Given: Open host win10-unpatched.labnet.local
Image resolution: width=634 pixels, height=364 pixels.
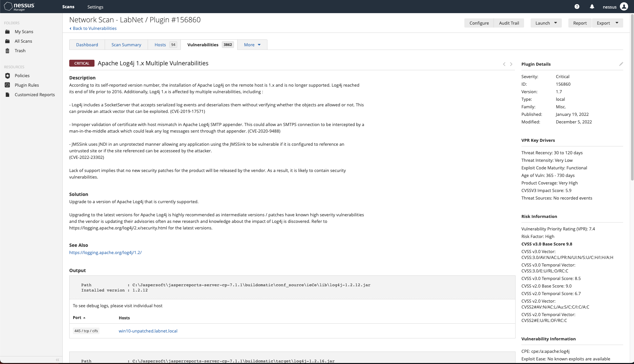Looking at the screenshot, I should (x=148, y=331).
